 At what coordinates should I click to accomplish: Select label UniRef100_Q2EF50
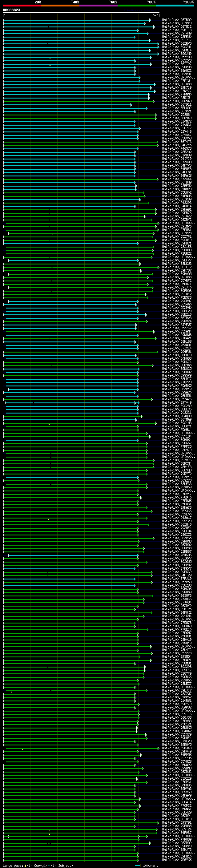(177, 186)
